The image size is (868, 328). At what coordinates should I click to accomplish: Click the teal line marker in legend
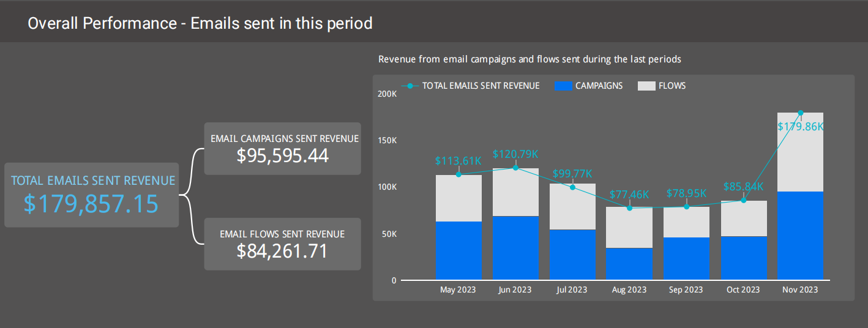411,86
